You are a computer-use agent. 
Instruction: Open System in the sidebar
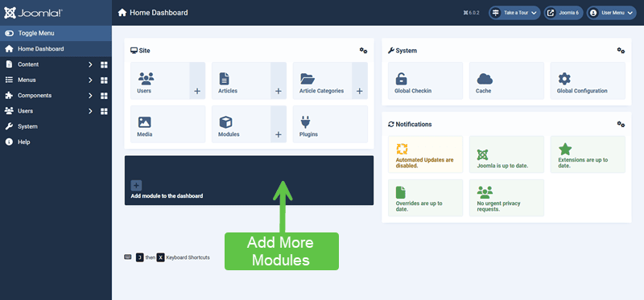coord(56,127)
